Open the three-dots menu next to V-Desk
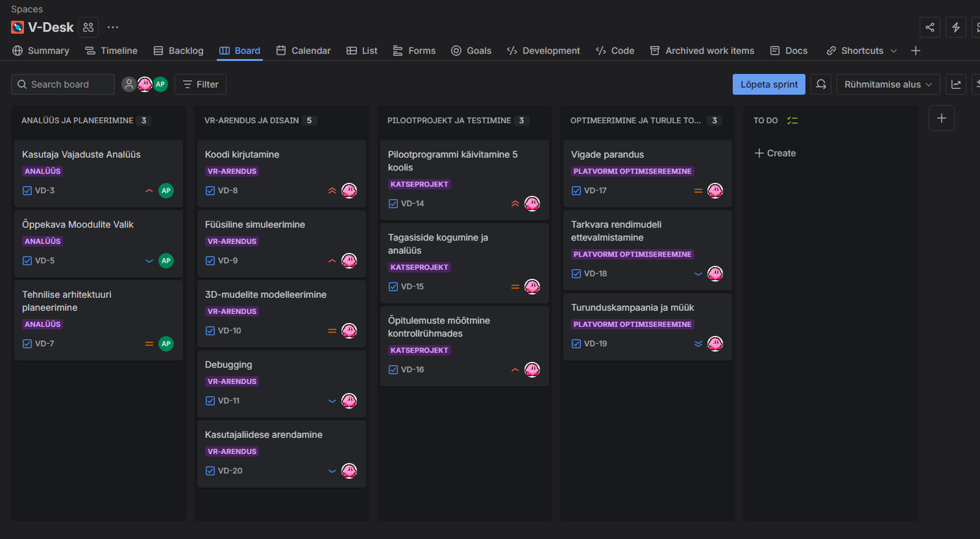Viewport: 980px width, 539px height. (113, 27)
